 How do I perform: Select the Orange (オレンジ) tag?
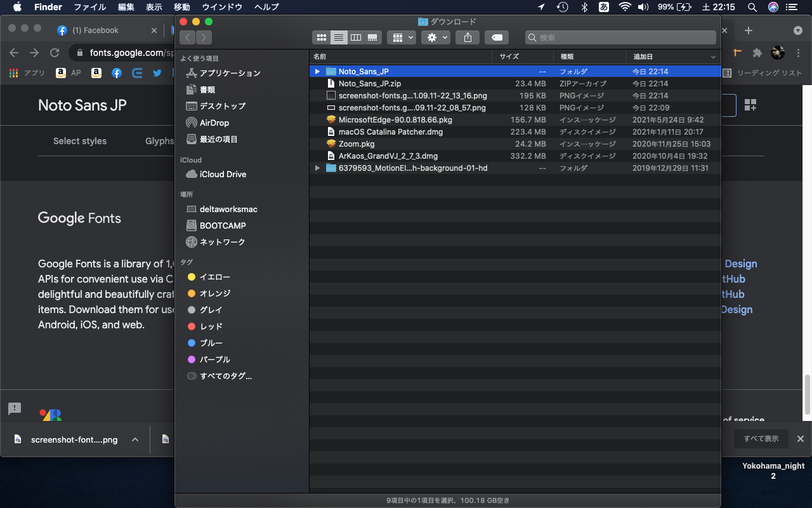click(x=209, y=293)
